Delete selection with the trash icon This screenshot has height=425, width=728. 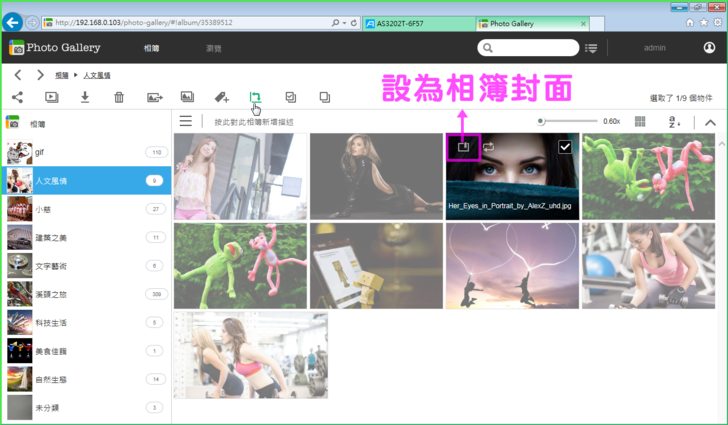(x=119, y=97)
